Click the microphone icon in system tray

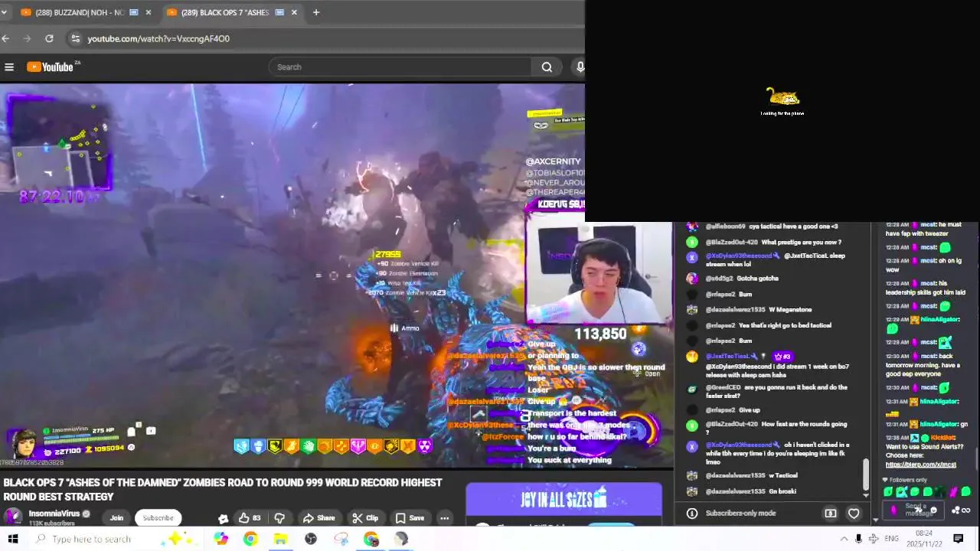pos(858,539)
